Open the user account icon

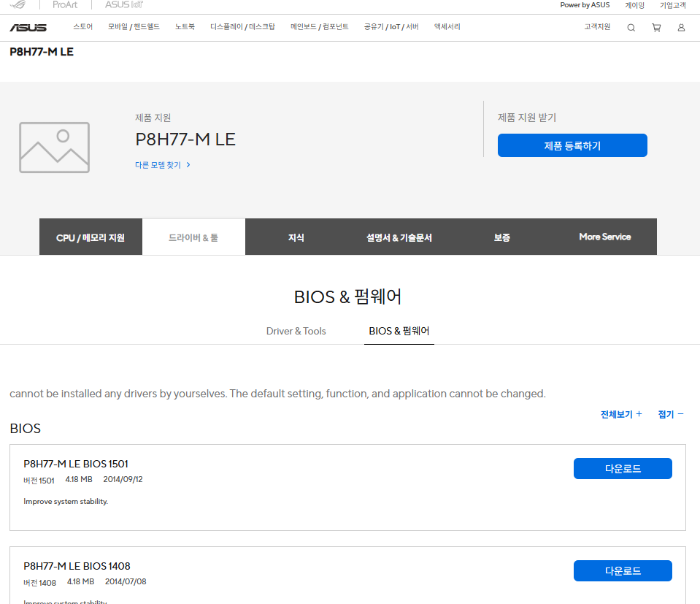pos(681,28)
